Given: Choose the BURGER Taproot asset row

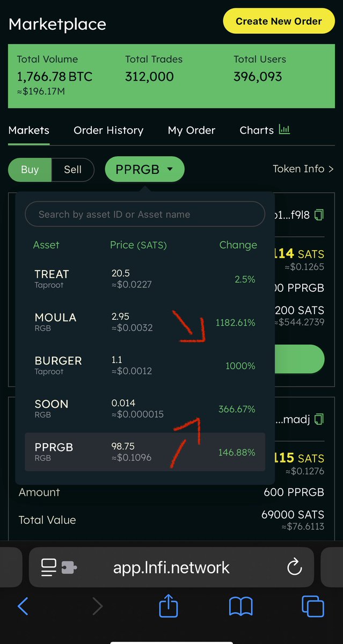Looking at the screenshot, I should pyautogui.click(x=145, y=366).
